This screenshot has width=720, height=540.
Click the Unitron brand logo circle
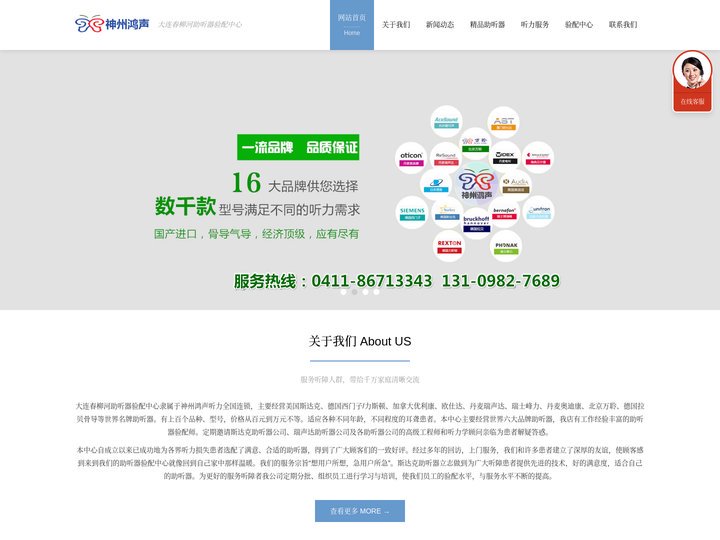coord(539,213)
